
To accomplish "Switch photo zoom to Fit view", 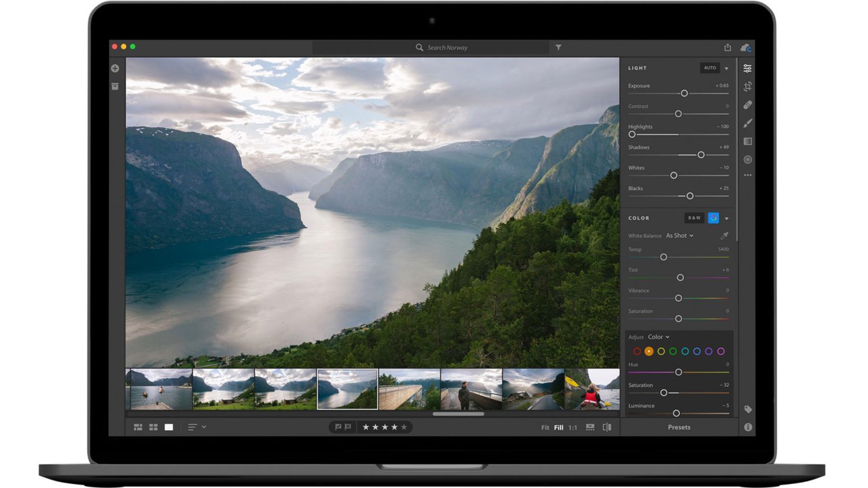I will click(545, 427).
